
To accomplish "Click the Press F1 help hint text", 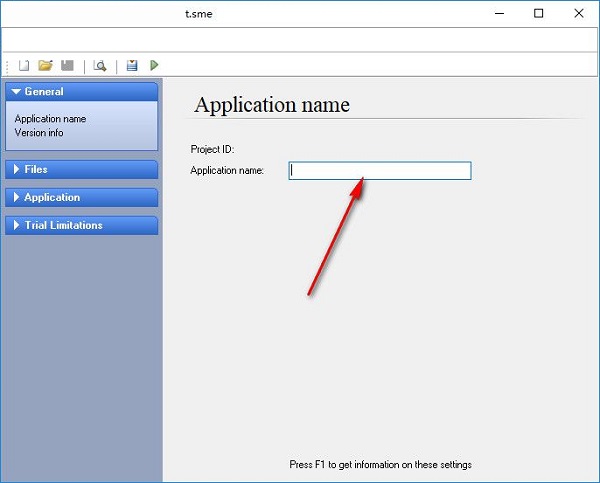I will (x=380, y=464).
